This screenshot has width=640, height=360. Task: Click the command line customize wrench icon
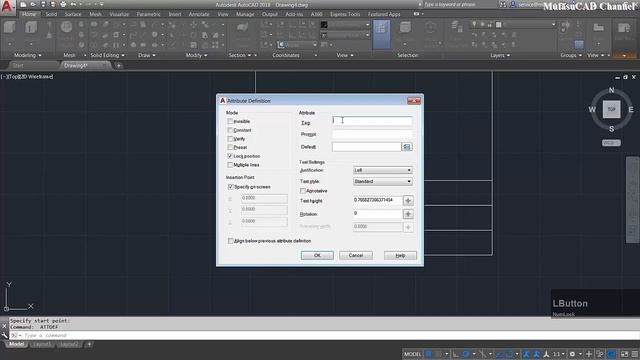coord(4,335)
